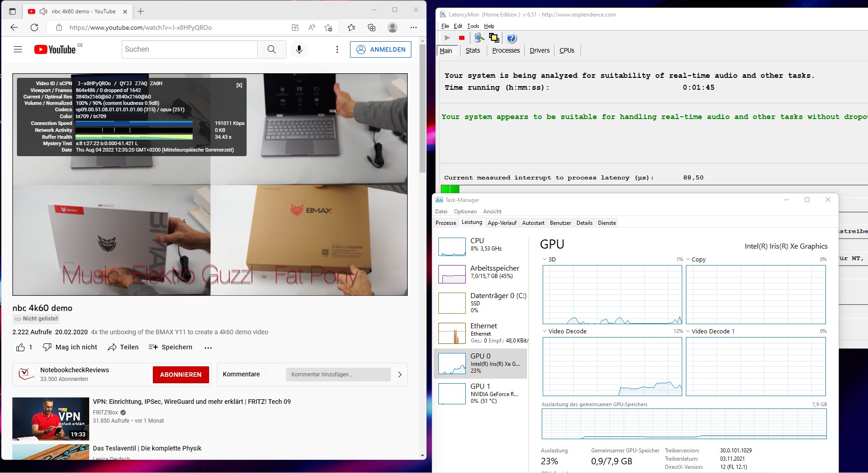Like the nbc 4k60 demo video
The width and height of the screenshot is (868, 473).
(x=21, y=348)
